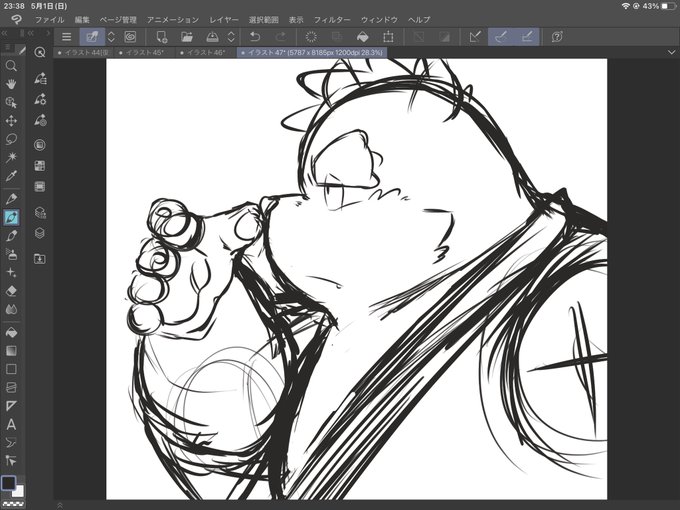
Task: Select the Pen tool
Action: (x=11, y=199)
